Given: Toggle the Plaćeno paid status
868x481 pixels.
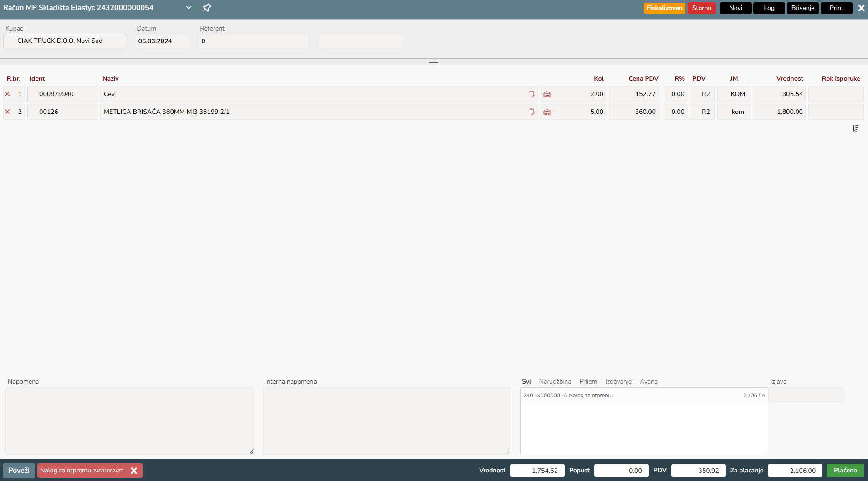Looking at the screenshot, I should 845,471.
